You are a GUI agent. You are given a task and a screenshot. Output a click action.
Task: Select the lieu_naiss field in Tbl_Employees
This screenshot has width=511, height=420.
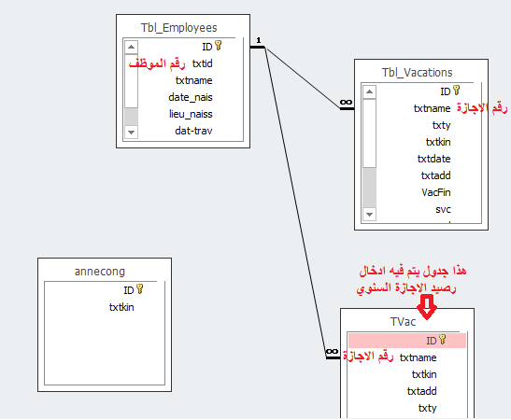coord(191,114)
